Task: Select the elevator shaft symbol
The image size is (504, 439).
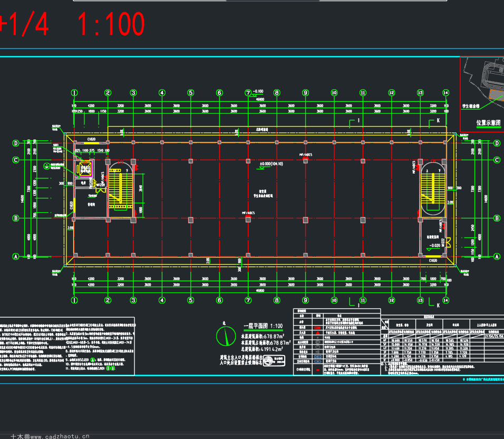Action: 85,168
